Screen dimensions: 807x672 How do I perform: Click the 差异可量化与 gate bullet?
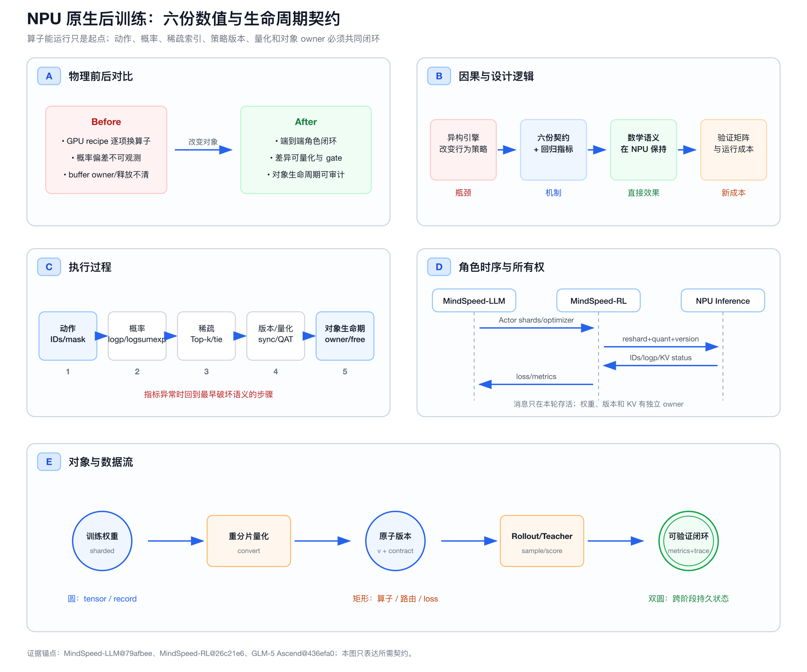[x=306, y=158]
